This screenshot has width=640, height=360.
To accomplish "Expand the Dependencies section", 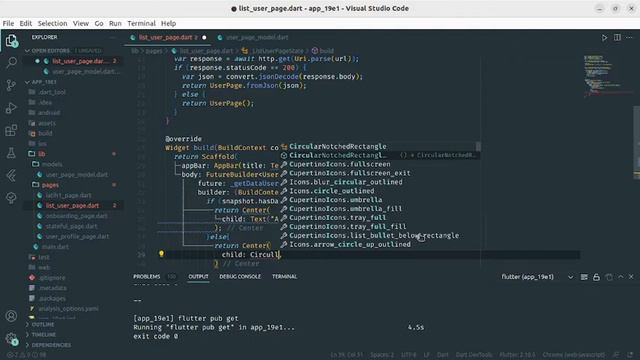I will [51, 345].
